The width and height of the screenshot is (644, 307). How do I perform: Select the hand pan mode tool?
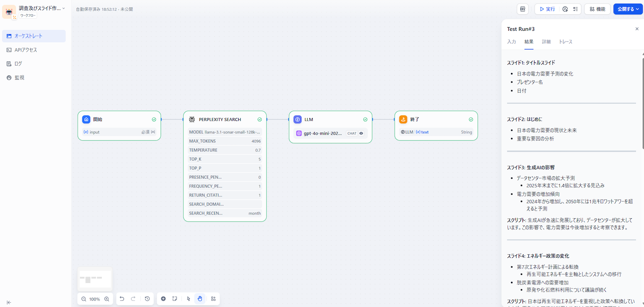click(x=200, y=299)
